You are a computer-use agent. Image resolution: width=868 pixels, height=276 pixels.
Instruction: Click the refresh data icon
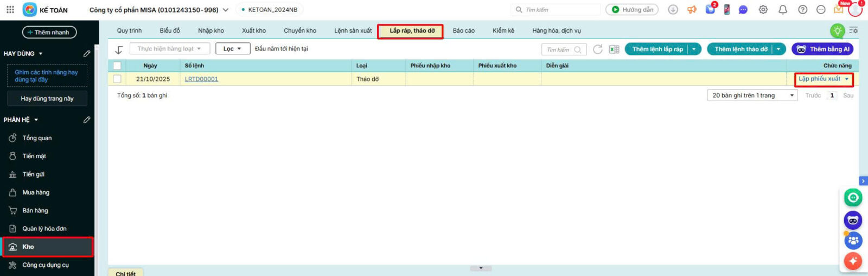(598, 49)
